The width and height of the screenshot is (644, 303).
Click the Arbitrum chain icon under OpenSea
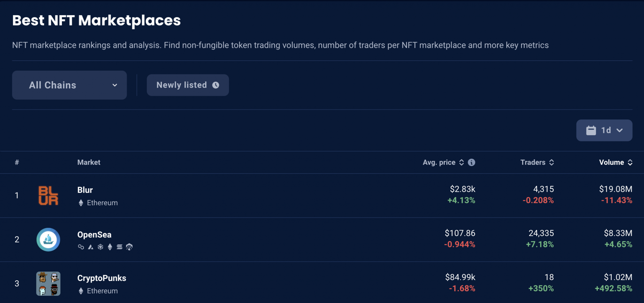[129, 247]
